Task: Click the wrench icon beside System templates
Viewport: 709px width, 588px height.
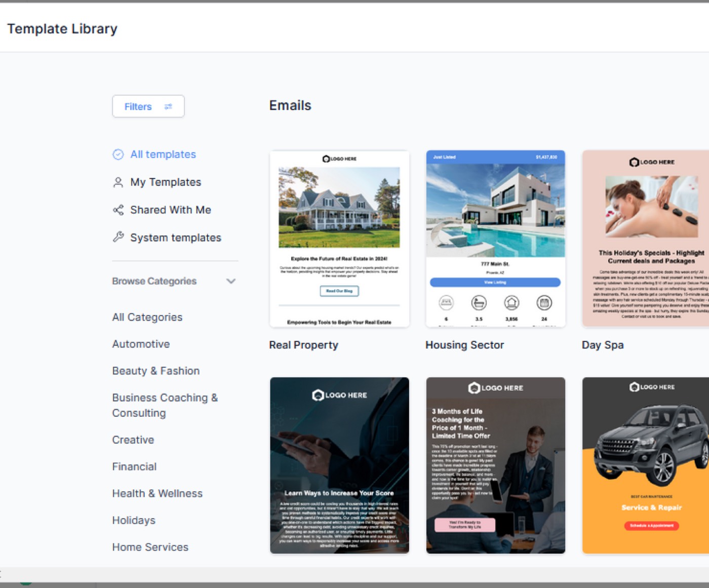Action: click(118, 237)
